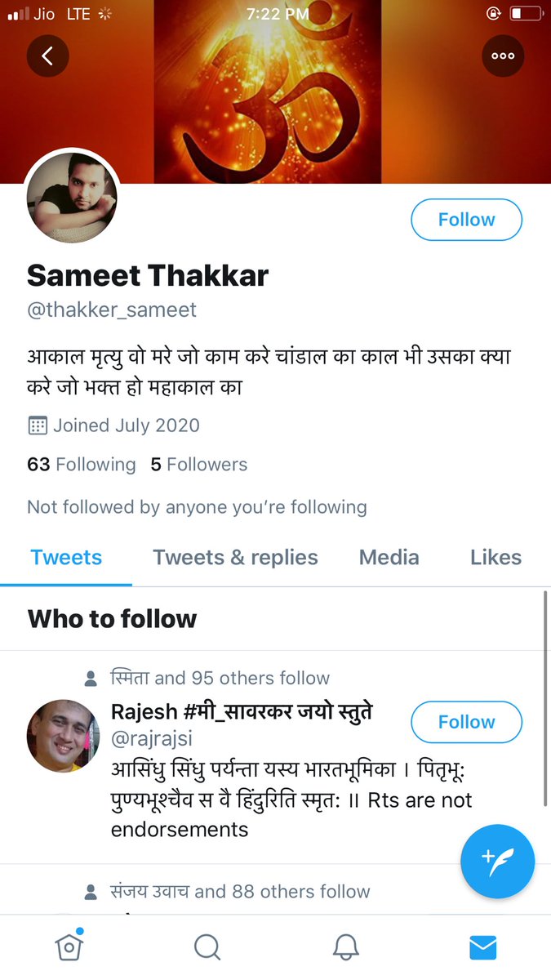
Task: Select the Search magnifier icon
Action: [207, 947]
